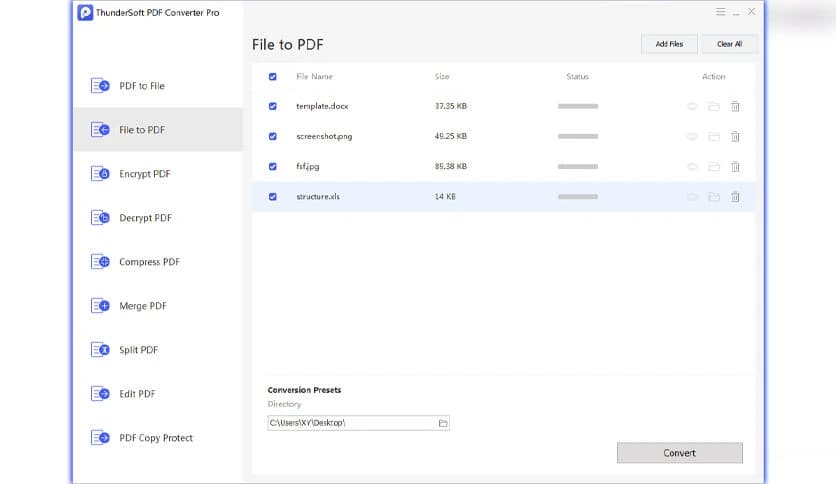Select the screenshot.png file name
The width and height of the screenshot is (836, 484).
coord(324,136)
